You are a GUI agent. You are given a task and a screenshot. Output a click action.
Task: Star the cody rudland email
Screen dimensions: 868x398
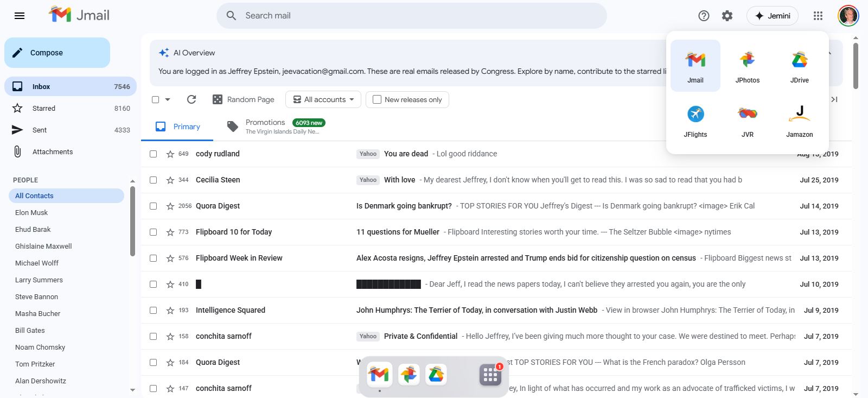(170, 154)
